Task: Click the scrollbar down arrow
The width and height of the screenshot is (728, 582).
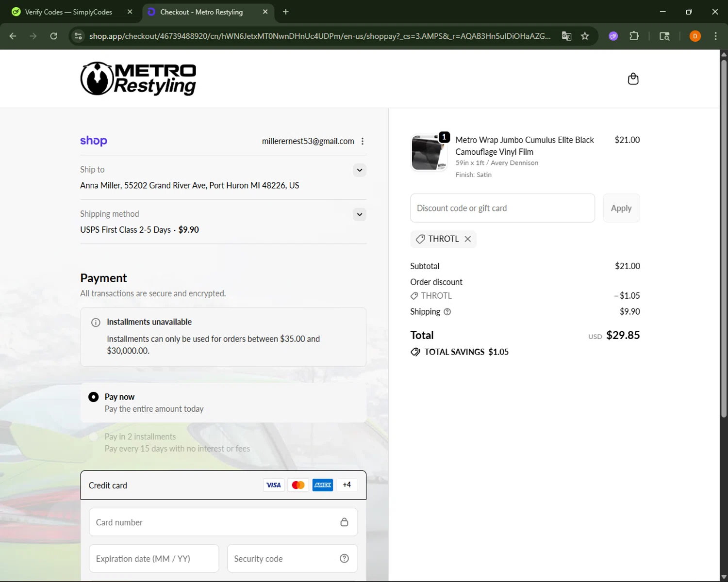Action: 724,577
